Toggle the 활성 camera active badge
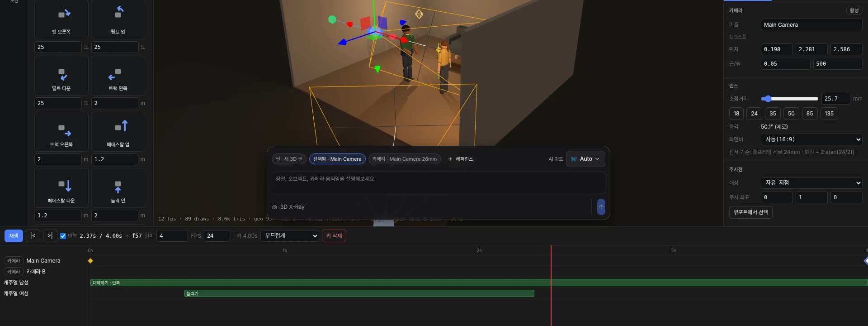The height and width of the screenshot is (326, 868). (x=854, y=10)
